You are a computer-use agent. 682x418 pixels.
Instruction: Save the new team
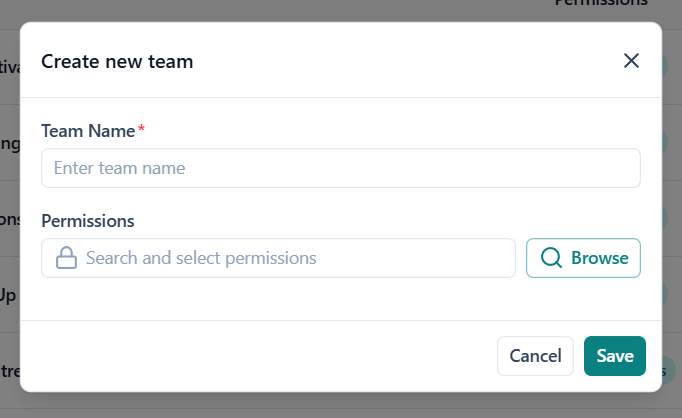tap(614, 356)
